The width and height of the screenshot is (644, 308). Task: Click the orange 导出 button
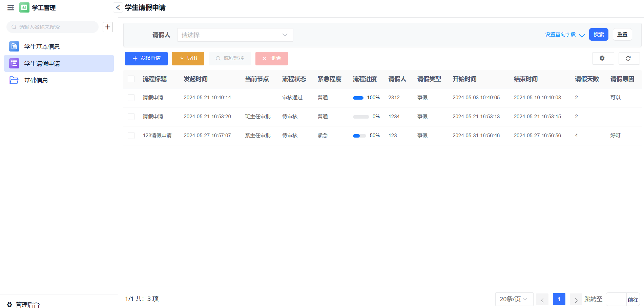point(188,58)
